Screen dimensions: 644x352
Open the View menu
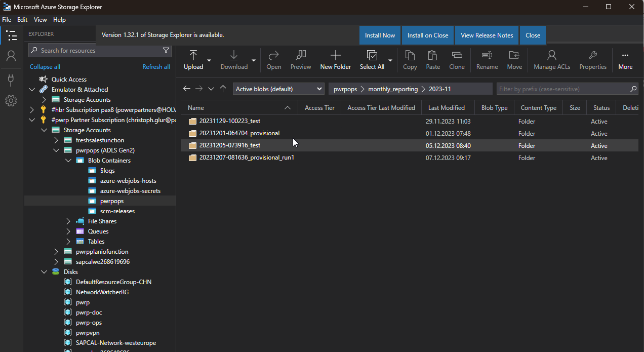pyautogui.click(x=41, y=20)
